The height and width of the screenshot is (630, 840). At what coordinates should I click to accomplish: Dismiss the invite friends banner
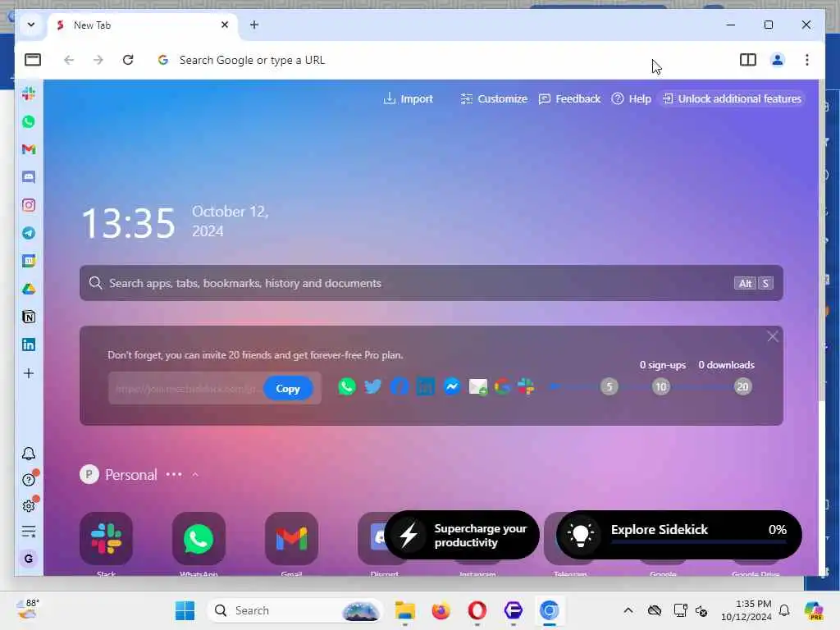[773, 336]
